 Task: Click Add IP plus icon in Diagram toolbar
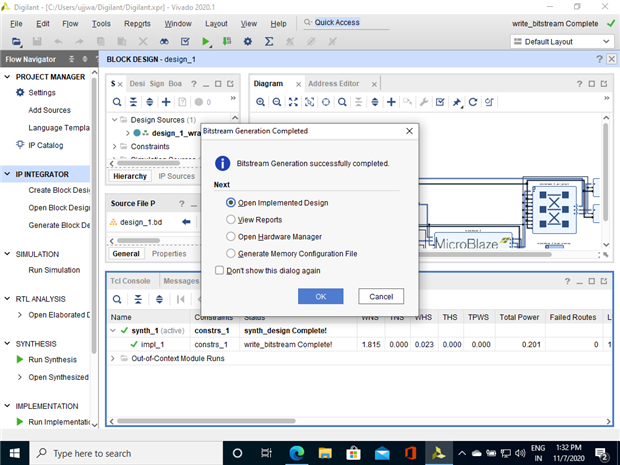391,102
